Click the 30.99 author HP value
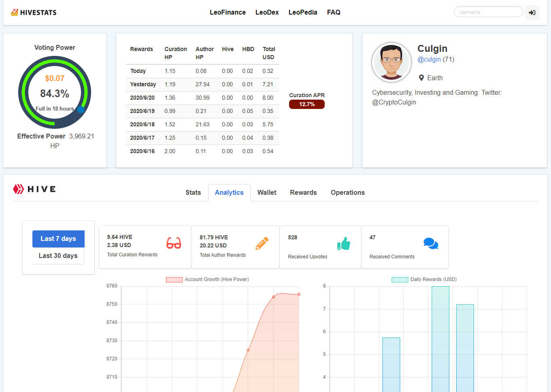The width and height of the screenshot is (551, 392). coord(202,98)
